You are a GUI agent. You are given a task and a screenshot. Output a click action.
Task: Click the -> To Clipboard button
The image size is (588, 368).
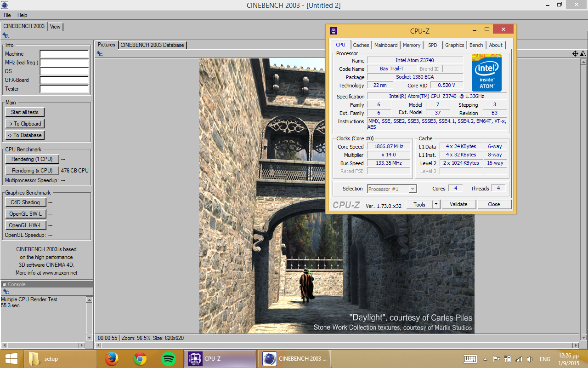tap(25, 124)
